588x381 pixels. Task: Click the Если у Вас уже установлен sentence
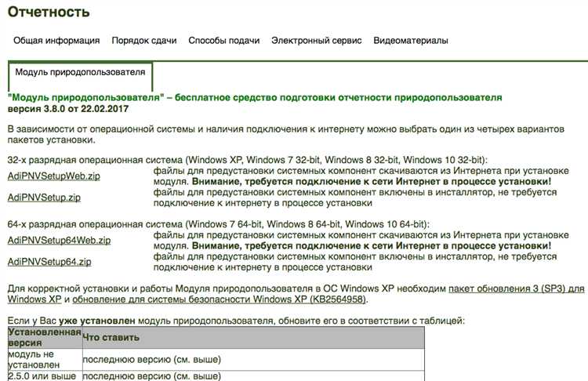236,321
